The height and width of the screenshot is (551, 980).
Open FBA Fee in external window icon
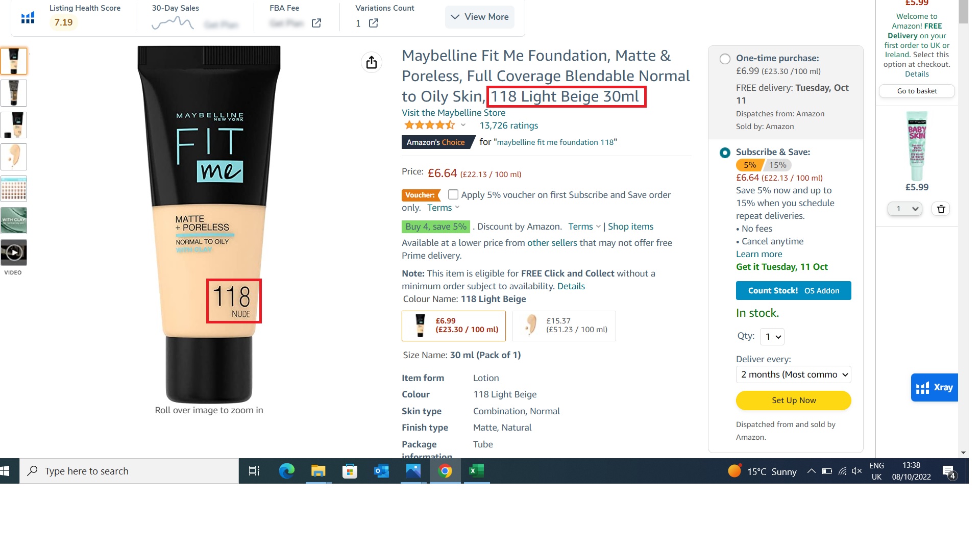tap(316, 23)
